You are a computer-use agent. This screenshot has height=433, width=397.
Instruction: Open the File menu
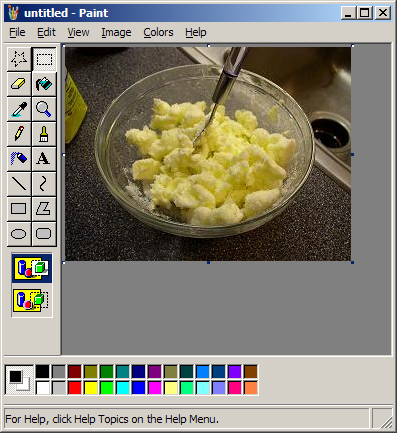click(x=17, y=32)
